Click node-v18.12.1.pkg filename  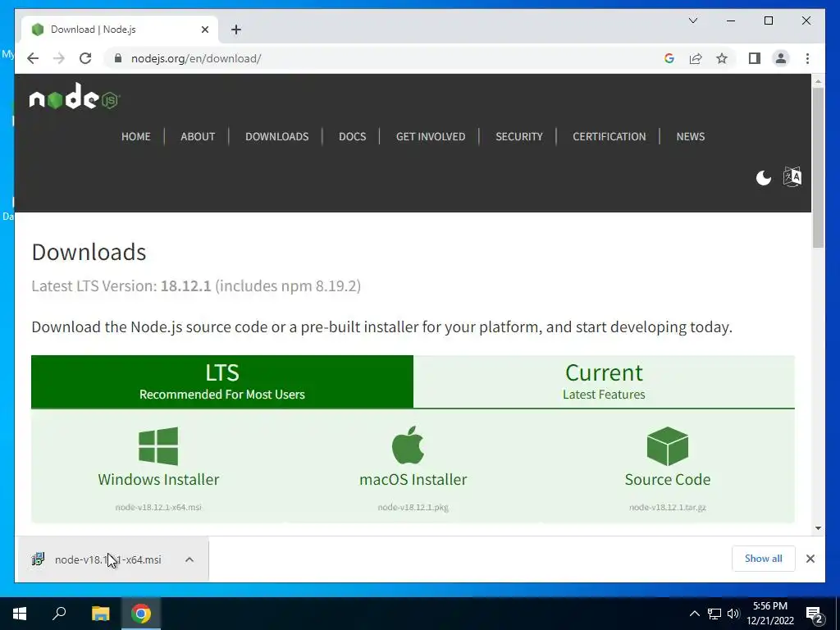413,507
